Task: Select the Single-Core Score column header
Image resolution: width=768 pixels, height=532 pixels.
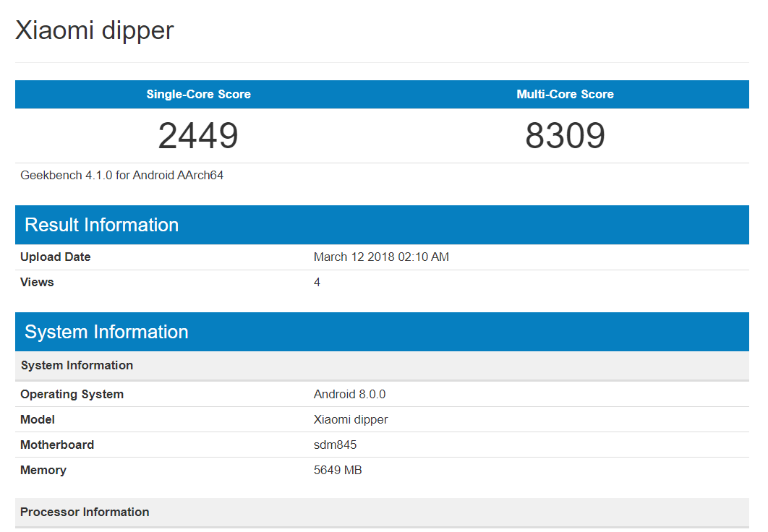Action: (198, 94)
